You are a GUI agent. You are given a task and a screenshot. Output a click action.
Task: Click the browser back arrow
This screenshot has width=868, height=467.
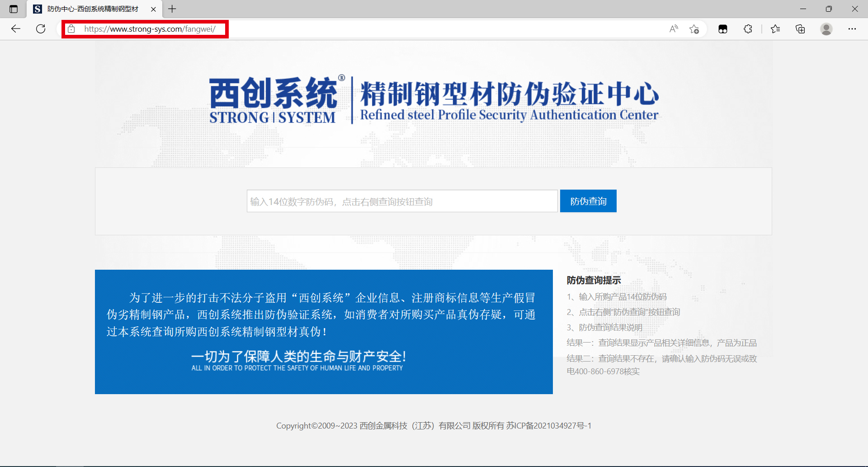(16, 29)
